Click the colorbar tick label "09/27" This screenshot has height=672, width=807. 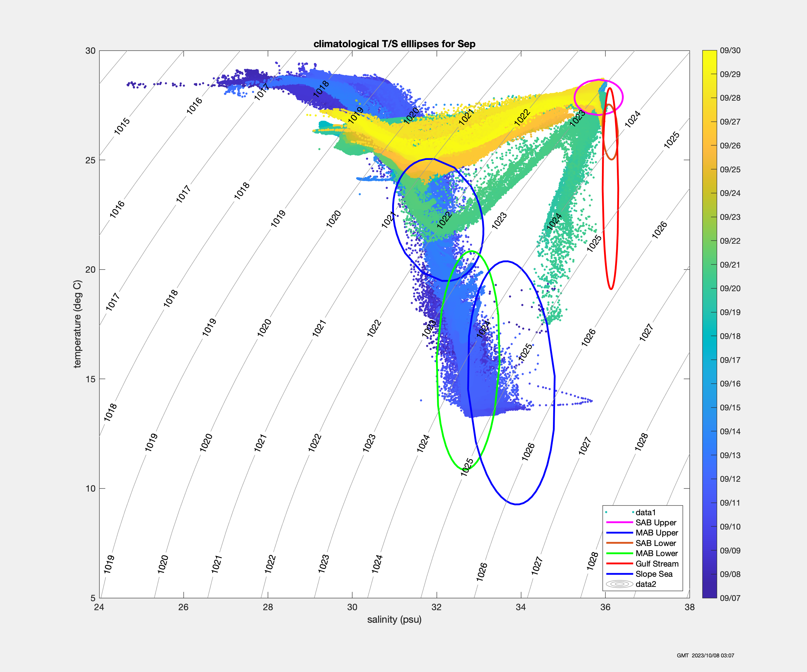(x=730, y=122)
